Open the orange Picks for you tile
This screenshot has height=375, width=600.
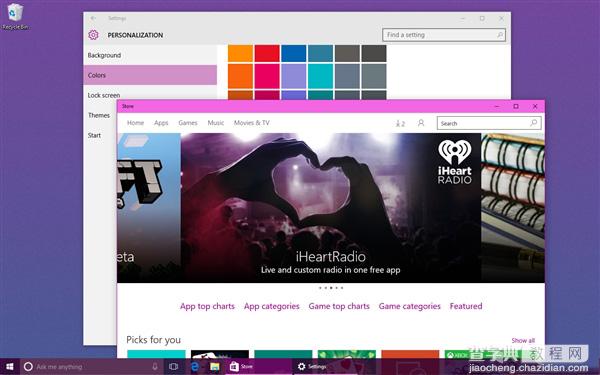coord(410,354)
